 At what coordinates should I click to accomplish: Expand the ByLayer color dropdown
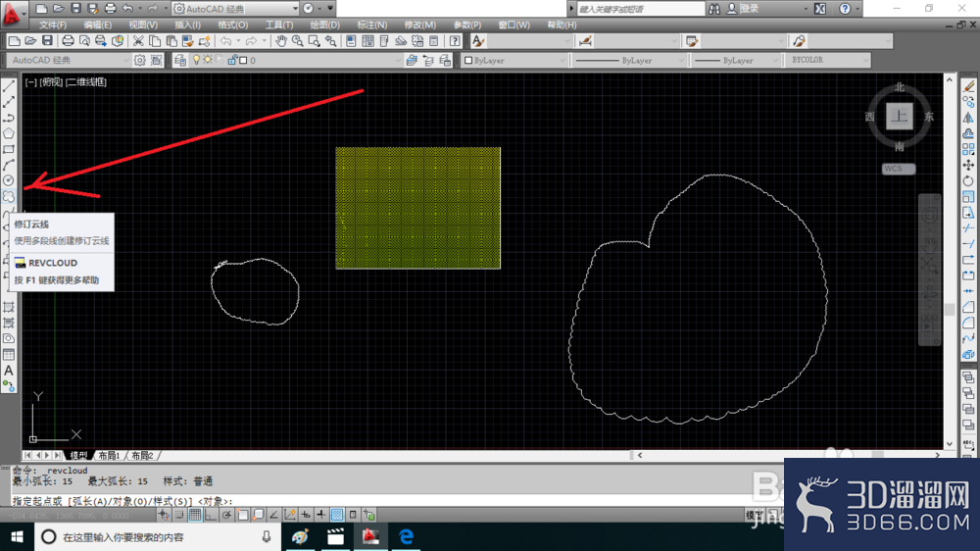(x=514, y=60)
